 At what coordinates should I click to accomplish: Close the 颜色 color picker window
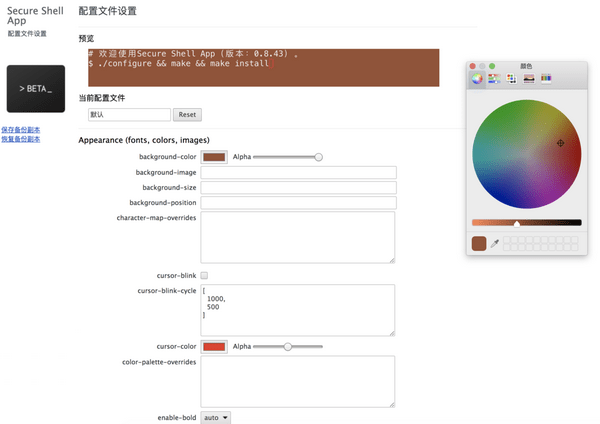(x=473, y=66)
